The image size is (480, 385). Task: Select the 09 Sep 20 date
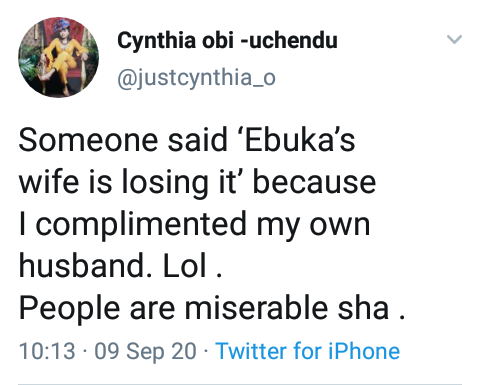coord(145,352)
